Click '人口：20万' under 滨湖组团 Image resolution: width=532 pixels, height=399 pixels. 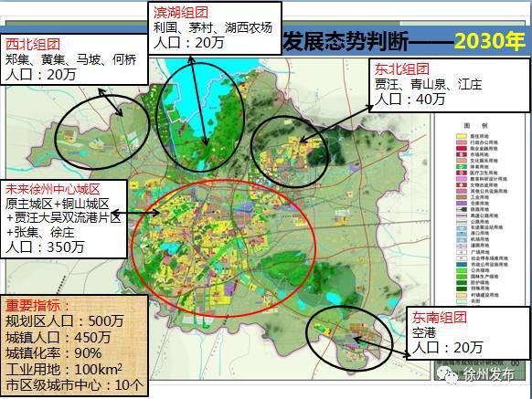pyautogui.click(x=188, y=43)
